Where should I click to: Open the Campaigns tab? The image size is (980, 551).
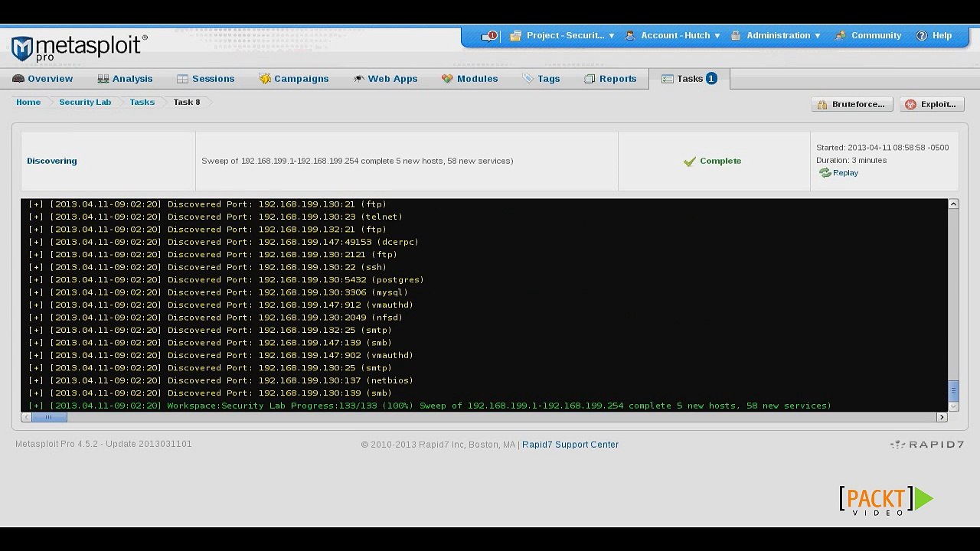click(x=294, y=79)
